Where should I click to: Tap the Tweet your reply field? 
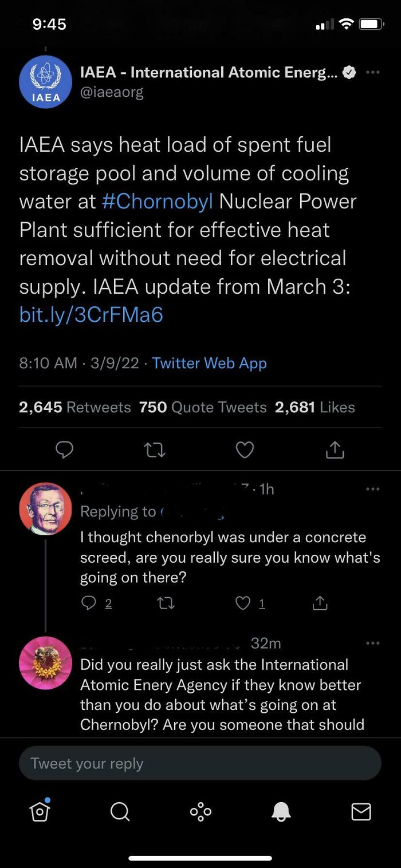(x=200, y=763)
